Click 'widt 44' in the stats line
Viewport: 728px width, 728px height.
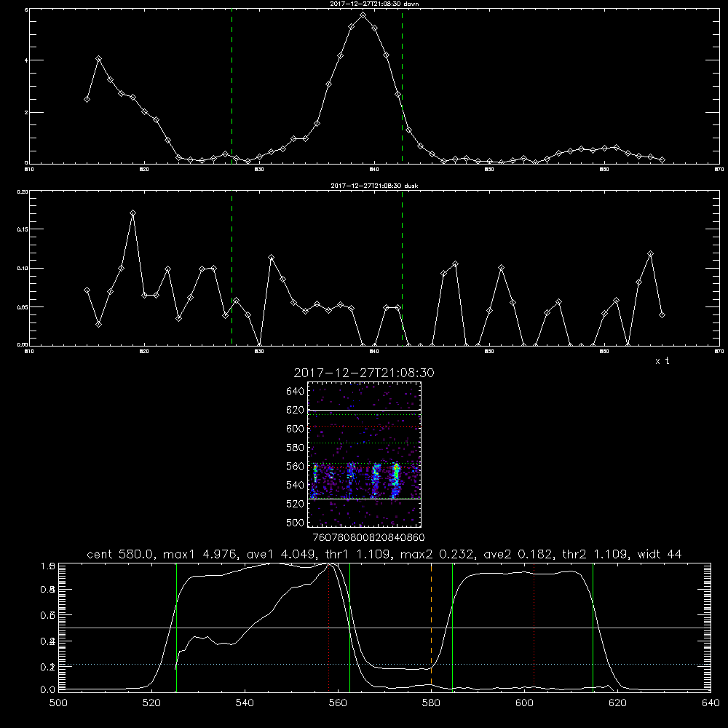click(660, 554)
